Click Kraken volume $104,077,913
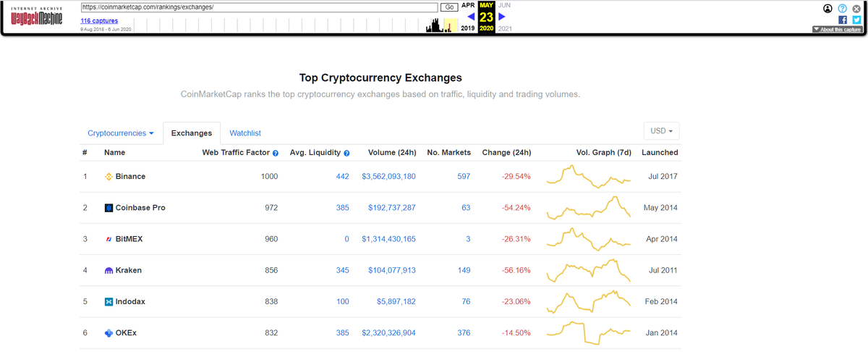 391,270
